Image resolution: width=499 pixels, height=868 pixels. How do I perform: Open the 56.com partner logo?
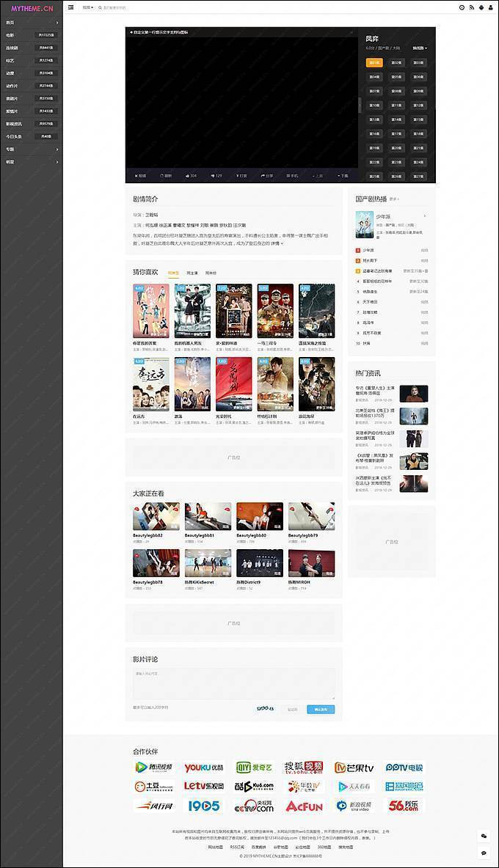[x=404, y=806]
